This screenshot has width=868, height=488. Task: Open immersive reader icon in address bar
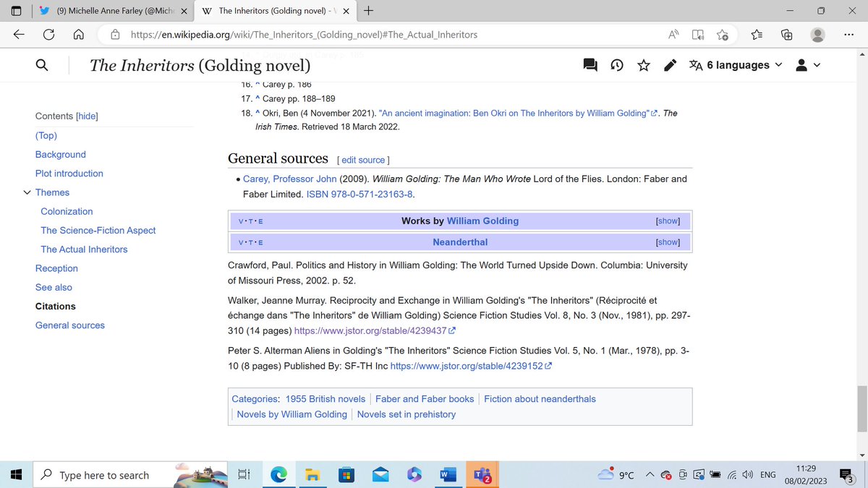pos(698,35)
